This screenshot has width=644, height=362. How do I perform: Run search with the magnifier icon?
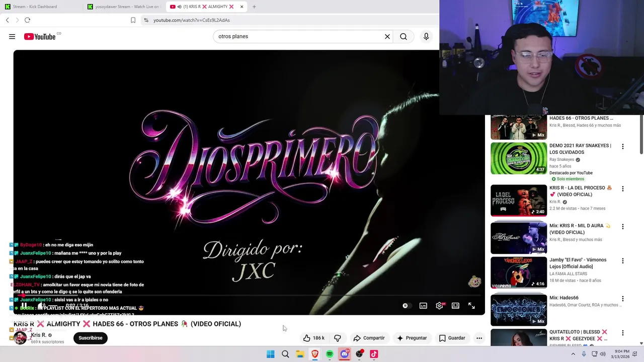404,36
